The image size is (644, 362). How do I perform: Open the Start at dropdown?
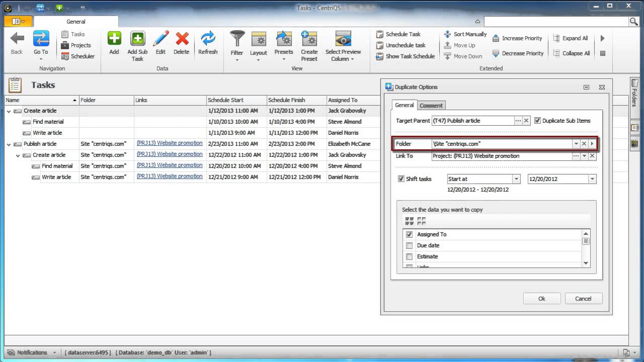(x=516, y=179)
